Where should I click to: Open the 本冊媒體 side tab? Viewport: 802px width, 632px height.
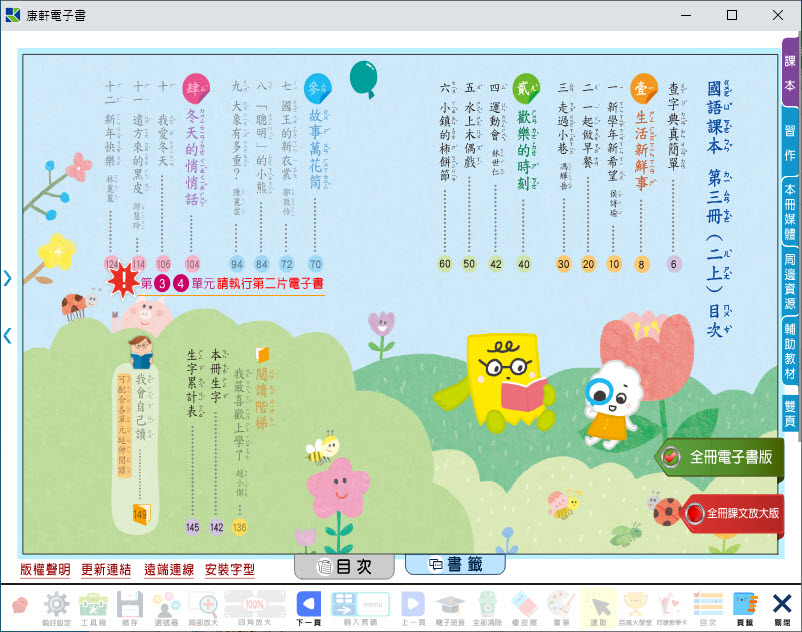790,211
